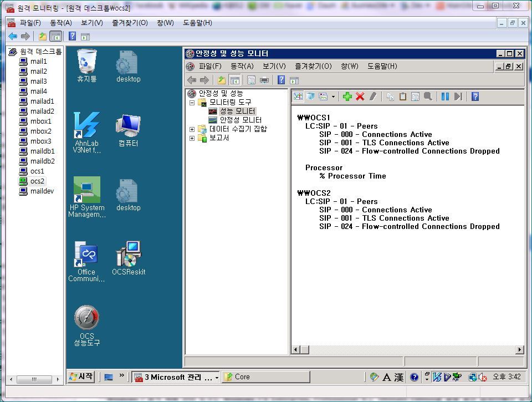Click Export List icon in 안정성 및 성능 모니터
Image resolution: width=532 pixels, height=402 pixels.
pyautogui.click(x=252, y=80)
